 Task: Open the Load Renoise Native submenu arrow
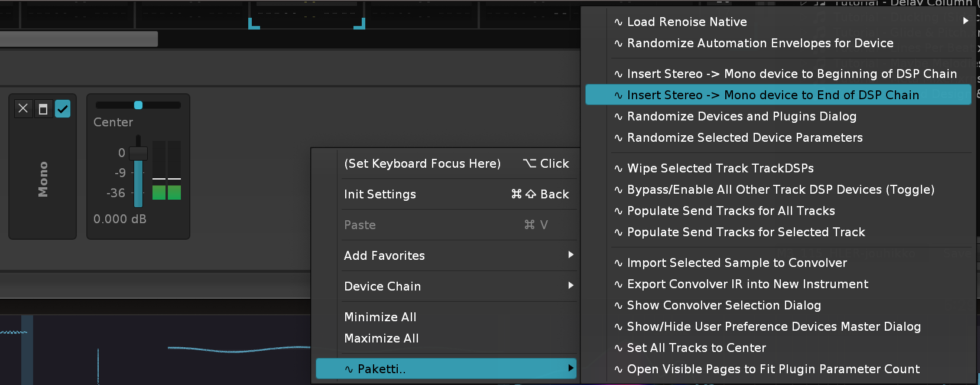coord(965,21)
